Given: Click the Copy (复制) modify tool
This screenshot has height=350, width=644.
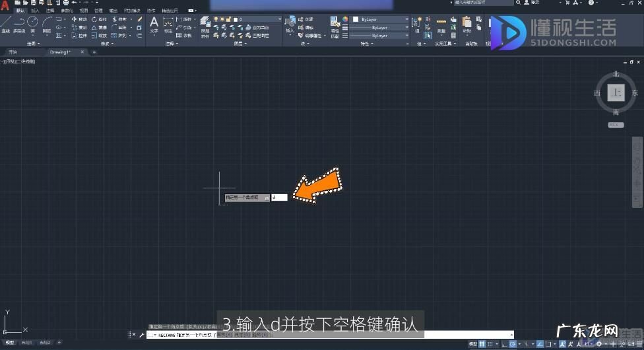Looking at the screenshot, I should click(x=79, y=28).
